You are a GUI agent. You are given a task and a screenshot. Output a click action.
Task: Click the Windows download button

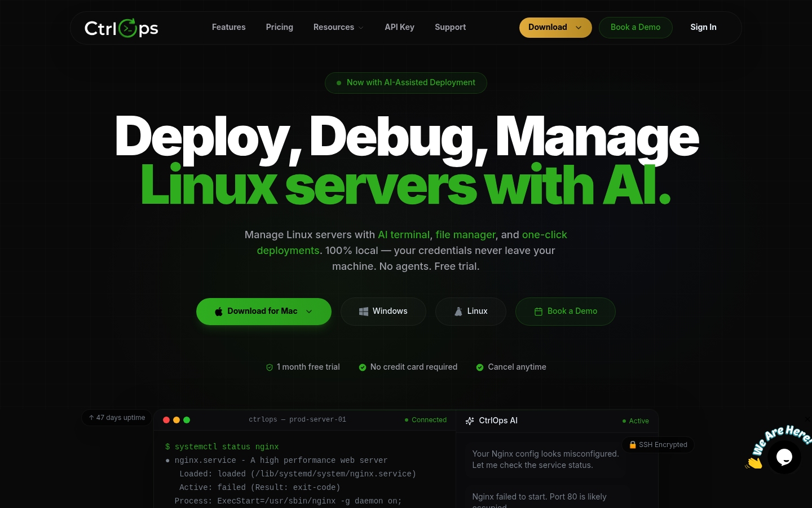coord(383,312)
